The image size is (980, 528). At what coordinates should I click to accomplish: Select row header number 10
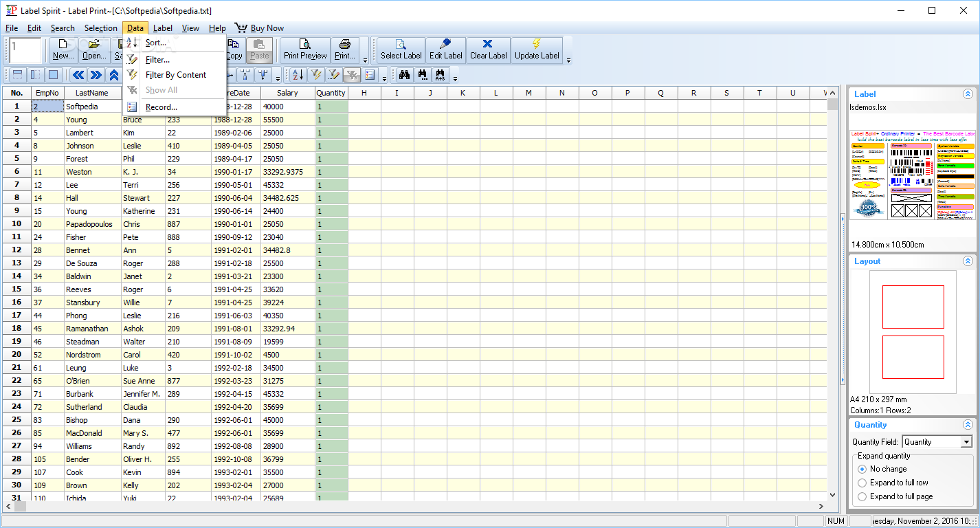click(x=16, y=224)
